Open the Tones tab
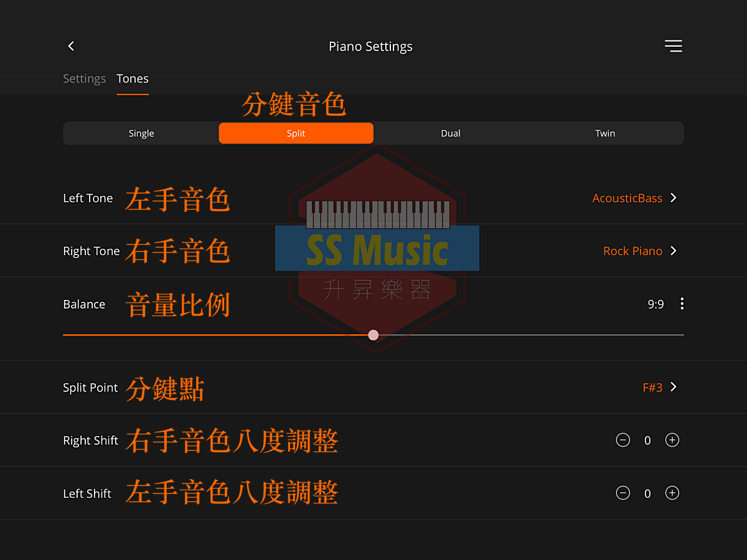Screen dimensions: 747x560 133,78
